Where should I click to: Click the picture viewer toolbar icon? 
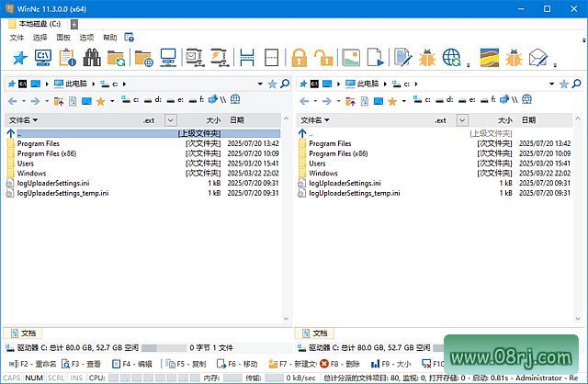(x=350, y=58)
